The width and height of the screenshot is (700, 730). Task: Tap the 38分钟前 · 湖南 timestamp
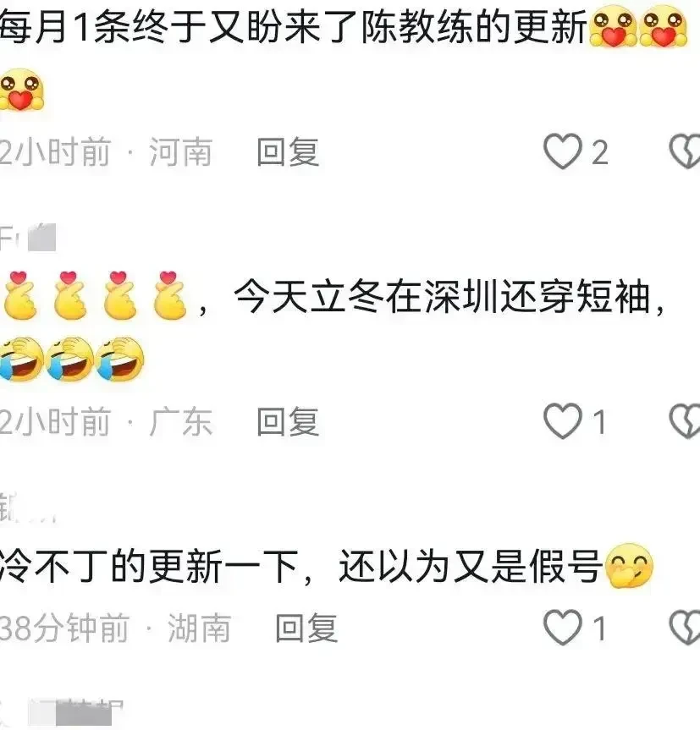pos(115,628)
